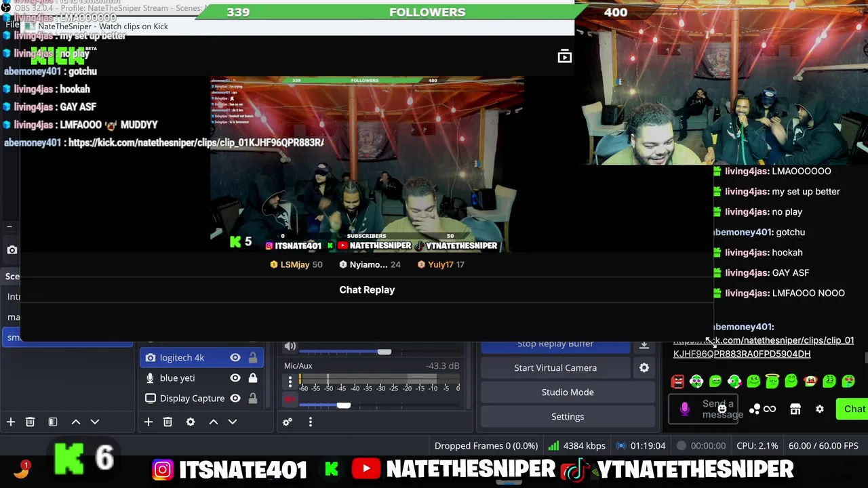Select the Display Capture source row
The image size is (868, 488).
201,398
